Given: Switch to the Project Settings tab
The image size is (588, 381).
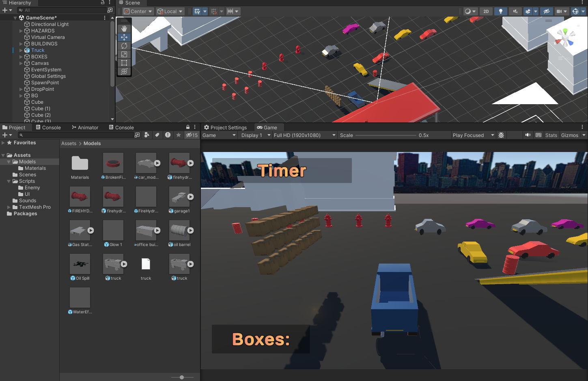Looking at the screenshot, I should pos(225,127).
